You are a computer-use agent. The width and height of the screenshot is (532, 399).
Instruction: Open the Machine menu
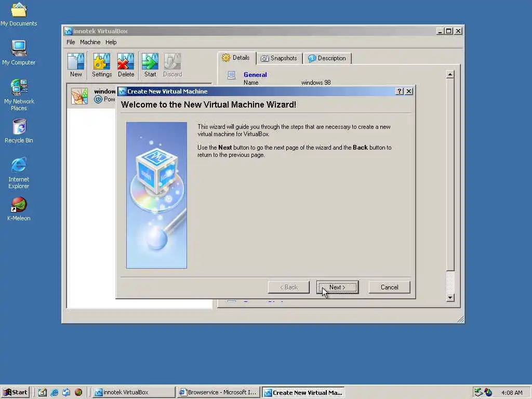pyautogui.click(x=90, y=42)
